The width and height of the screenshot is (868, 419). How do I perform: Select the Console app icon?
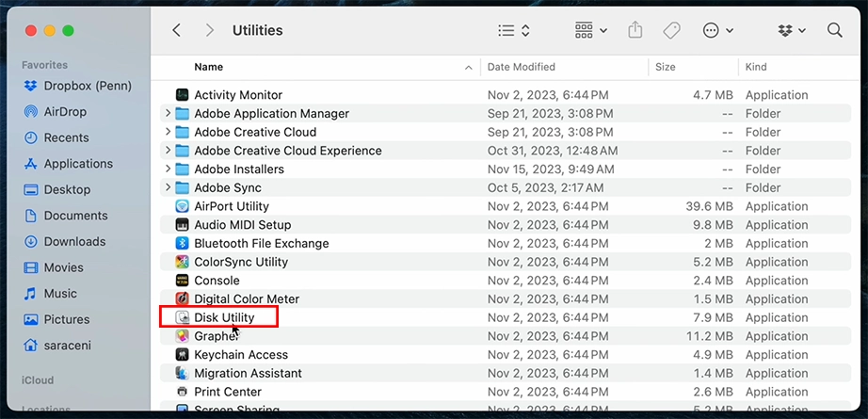click(182, 281)
